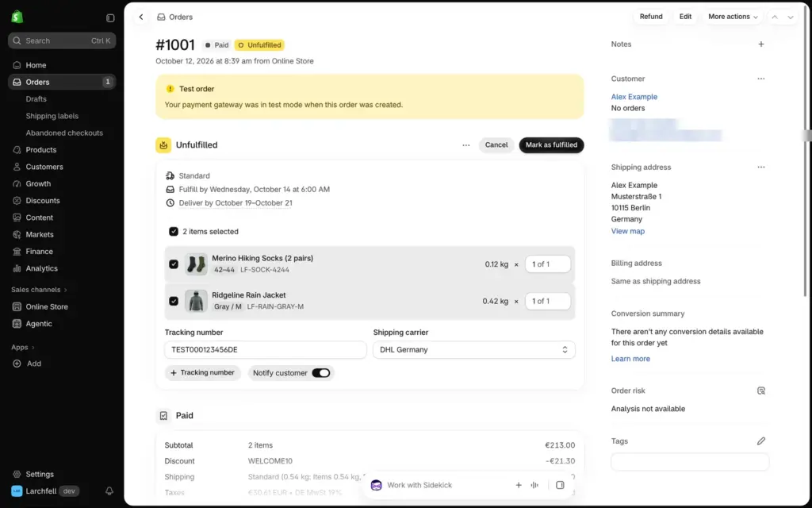Open Sidekick side panel icon
Viewport: 812px width, 508px height.
coord(560,485)
